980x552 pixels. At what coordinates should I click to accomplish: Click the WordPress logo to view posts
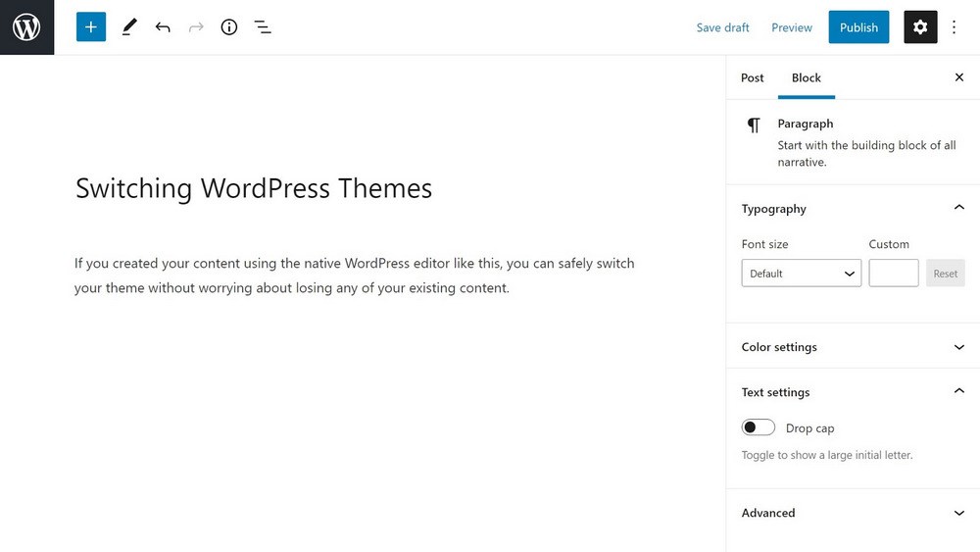coord(26,26)
